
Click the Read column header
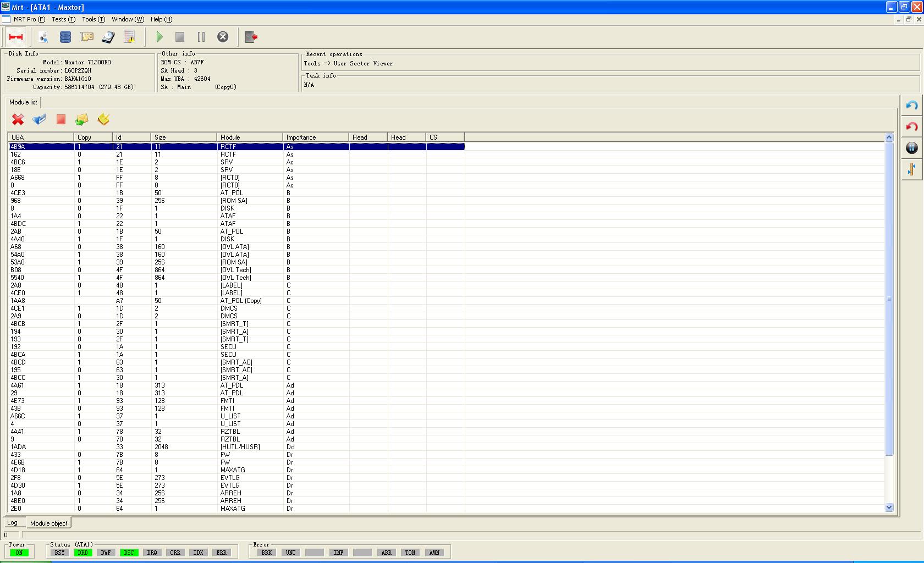point(369,137)
